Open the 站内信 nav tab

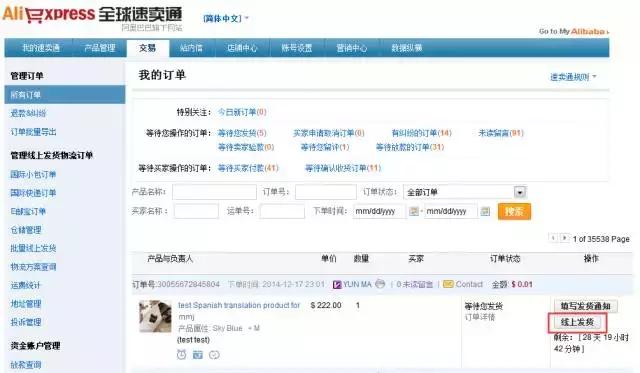point(191,48)
